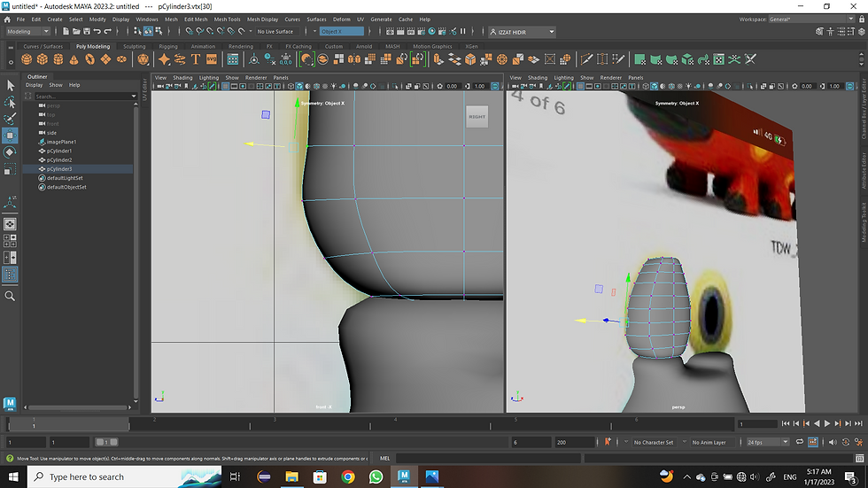The height and width of the screenshot is (488, 868).
Task: Select the Rotate tool in toolbox
Action: pos(10,152)
